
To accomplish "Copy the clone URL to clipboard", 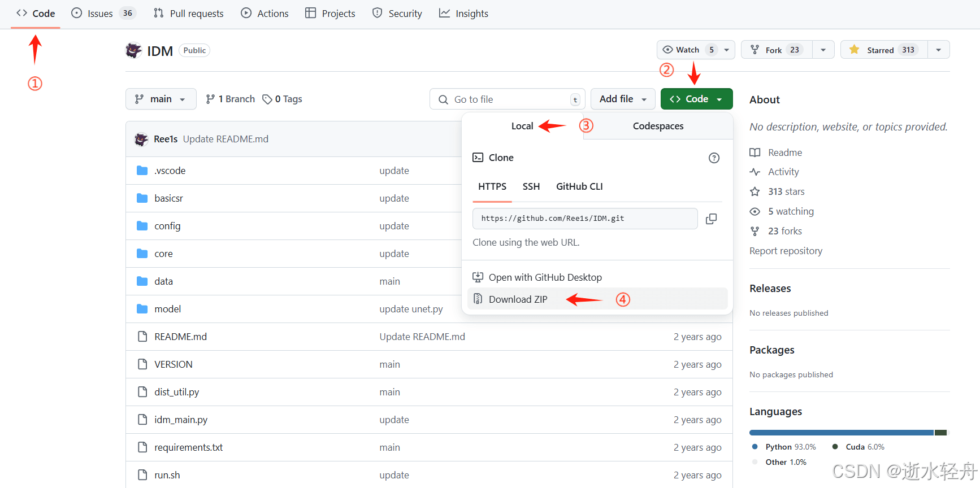I will (x=712, y=219).
